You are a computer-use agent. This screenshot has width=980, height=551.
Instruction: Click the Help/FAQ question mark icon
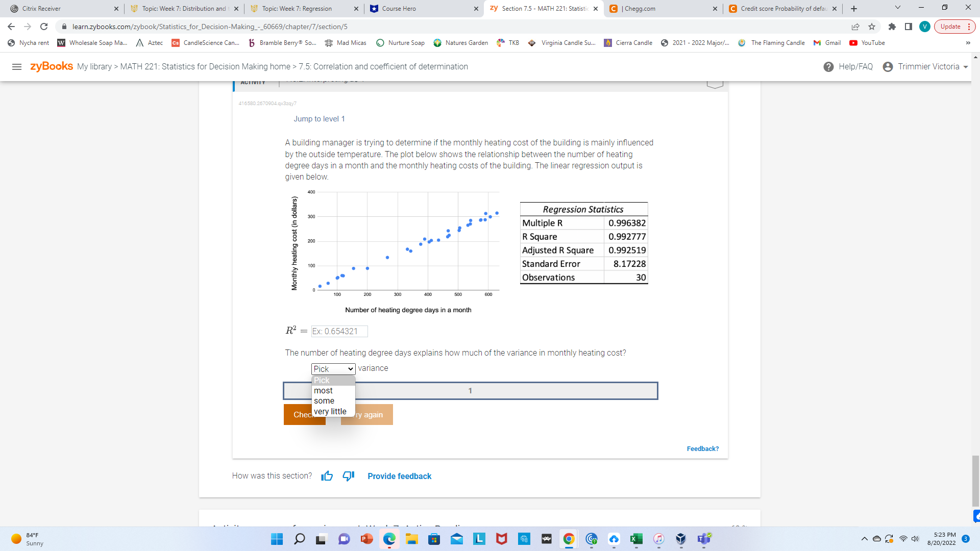(x=828, y=66)
